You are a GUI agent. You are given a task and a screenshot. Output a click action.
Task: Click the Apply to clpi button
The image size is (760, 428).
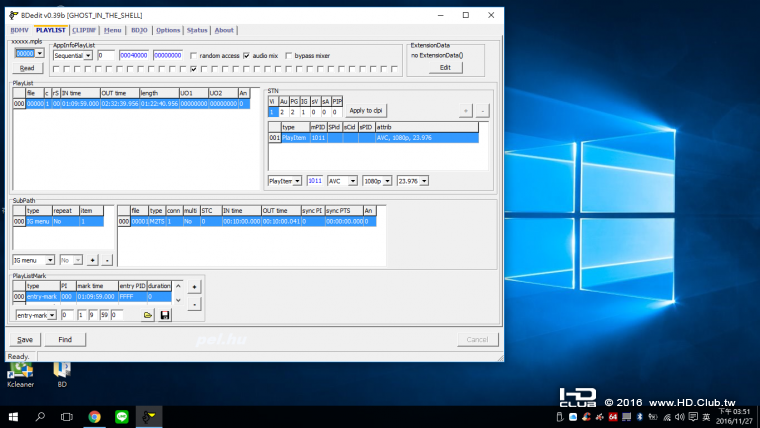(365, 110)
